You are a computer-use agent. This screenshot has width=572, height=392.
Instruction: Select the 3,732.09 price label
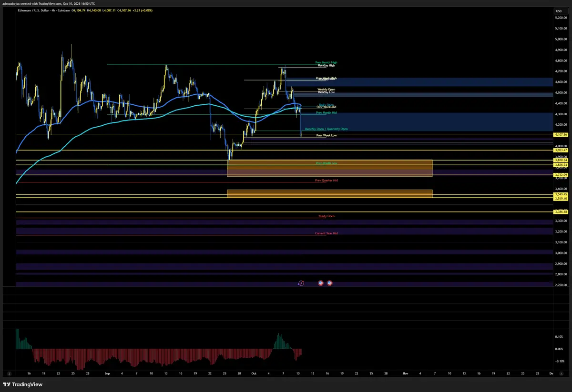pyautogui.click(x=560, y=175)
